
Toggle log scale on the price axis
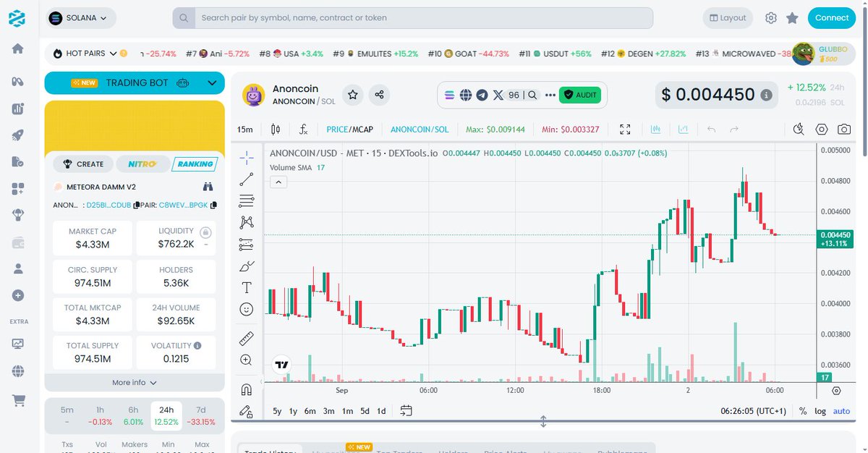821,410
